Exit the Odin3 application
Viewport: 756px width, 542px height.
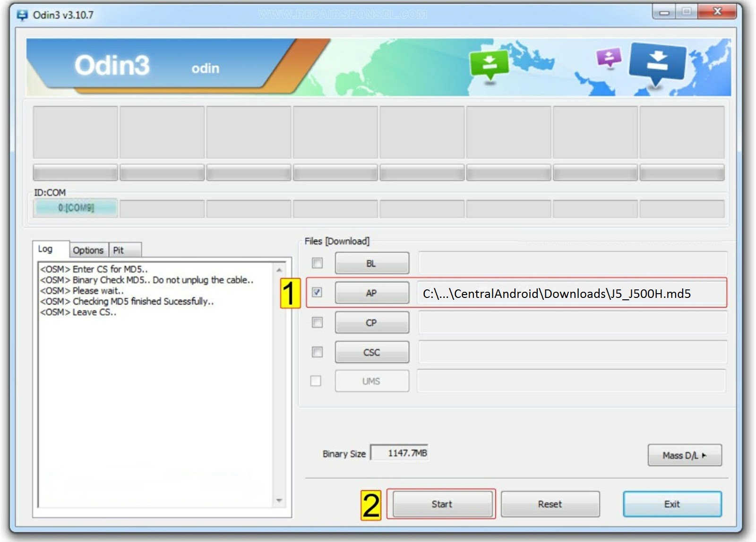click(x=672, y=504)
